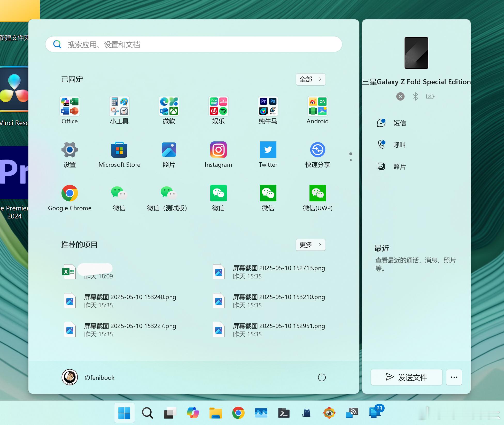Click the 发送文件 button
The image size is (504, 425).
(406, 377)
